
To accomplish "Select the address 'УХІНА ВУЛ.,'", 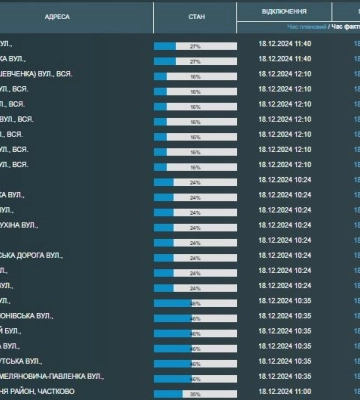I will (19, 225).
